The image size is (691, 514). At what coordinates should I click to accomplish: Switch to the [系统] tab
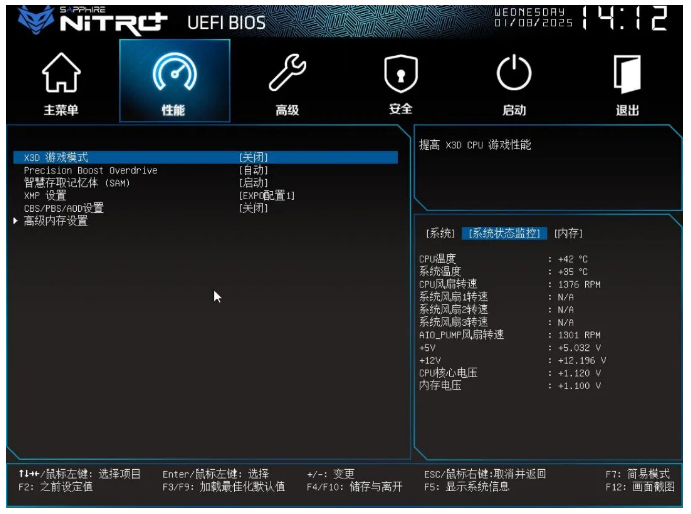[x=440, y=233]
